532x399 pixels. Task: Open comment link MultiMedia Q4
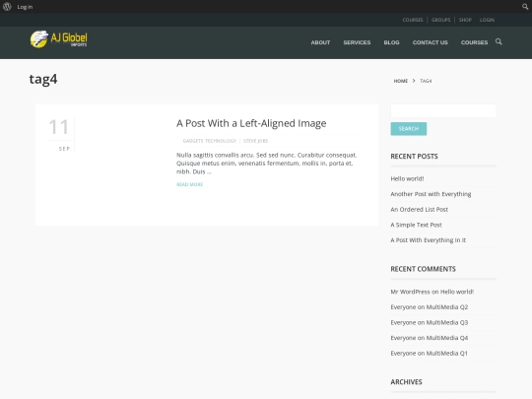click(447, 338)
